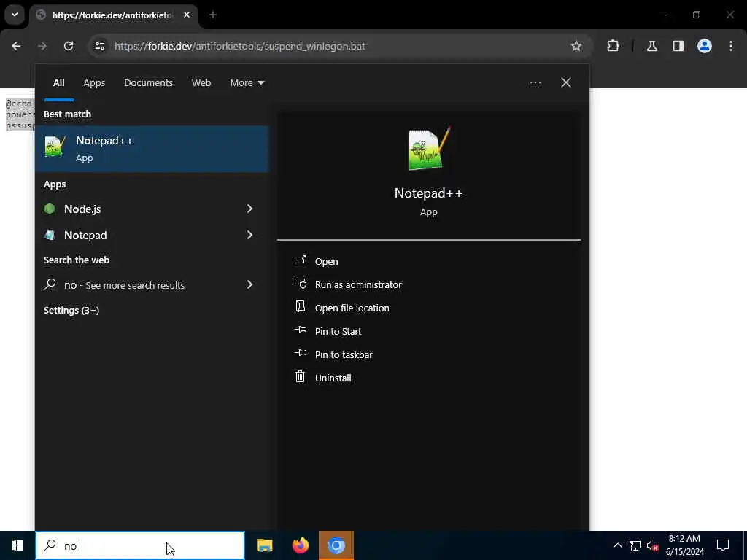Open the search panel options ellipsis
Image resolution: width=747 pixels, height=560 pixels.
[x=535, y=83]
